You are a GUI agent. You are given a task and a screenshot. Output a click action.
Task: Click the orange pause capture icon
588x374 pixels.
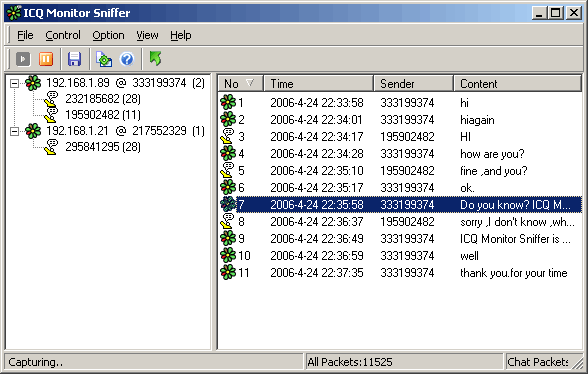tap(46, 59)
